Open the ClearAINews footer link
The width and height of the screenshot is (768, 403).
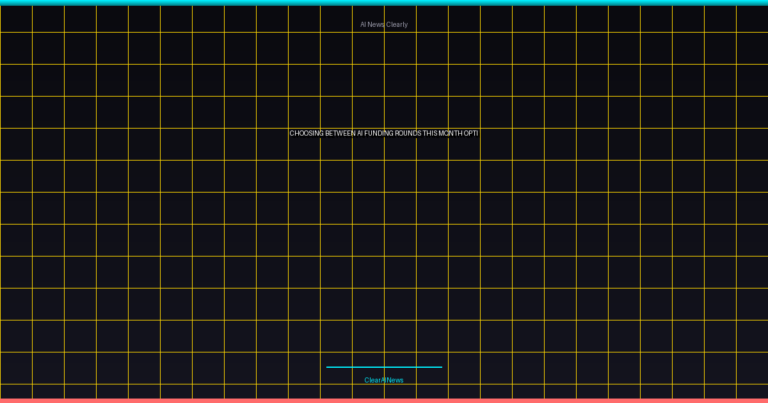coord(384,380)
